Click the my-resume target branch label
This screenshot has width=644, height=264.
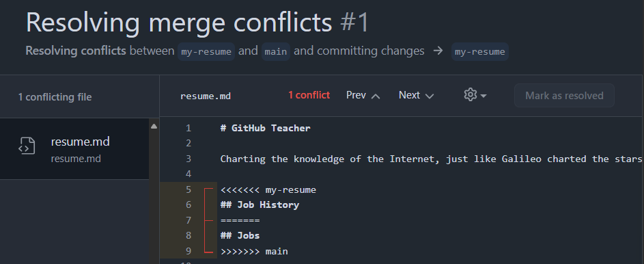click(x=479, y=52)
